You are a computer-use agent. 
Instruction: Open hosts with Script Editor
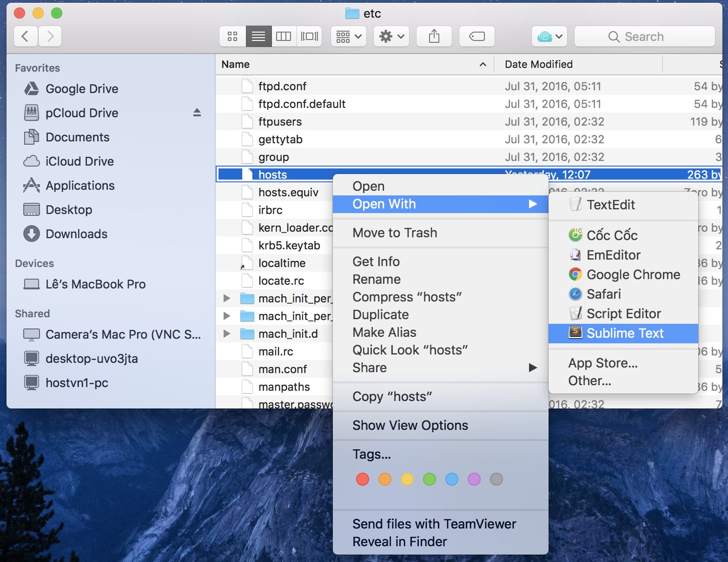[623, 314]
